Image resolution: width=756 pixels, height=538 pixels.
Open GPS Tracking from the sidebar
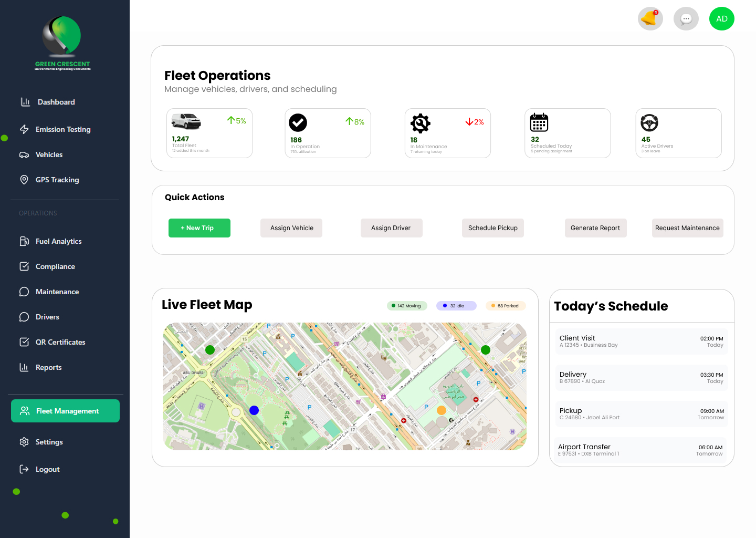[57, 180]
